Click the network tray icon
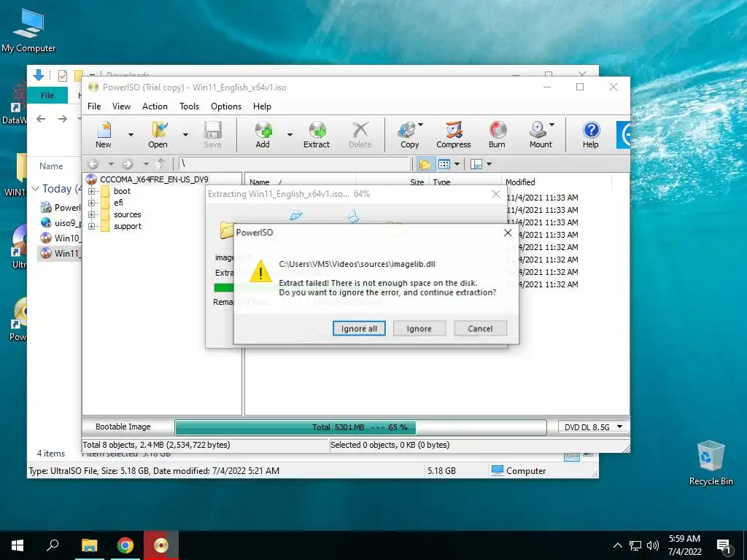 point(635,545)
